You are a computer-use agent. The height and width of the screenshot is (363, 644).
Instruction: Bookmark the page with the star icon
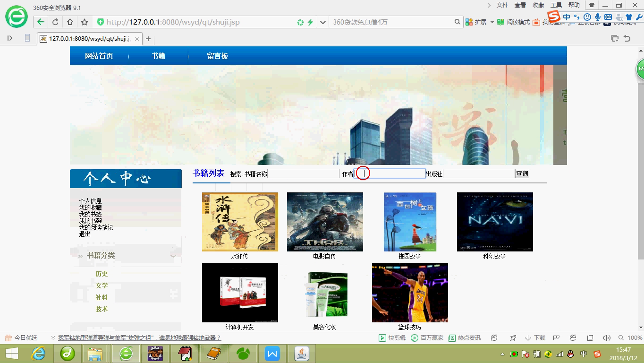pyautogui.click(x=85, y=22)
